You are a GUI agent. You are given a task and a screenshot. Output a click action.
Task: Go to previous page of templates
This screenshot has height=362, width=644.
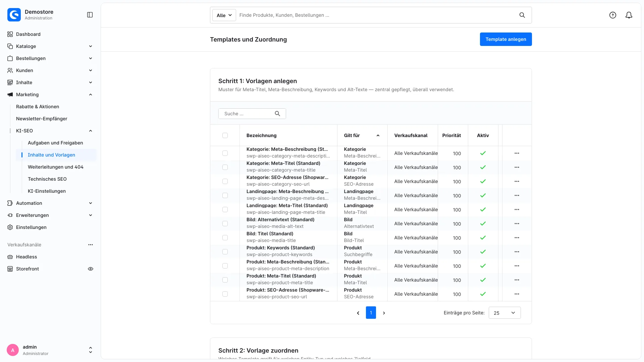358,313
